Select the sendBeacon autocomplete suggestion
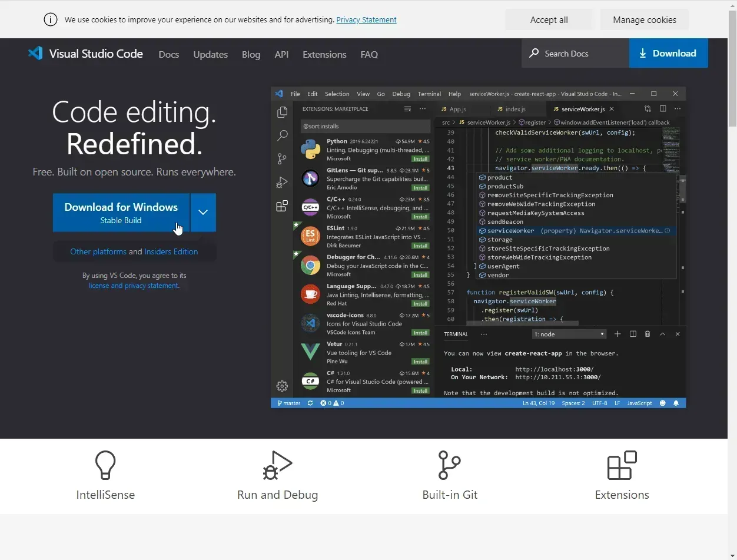737x560 pixels. [505, 222]
